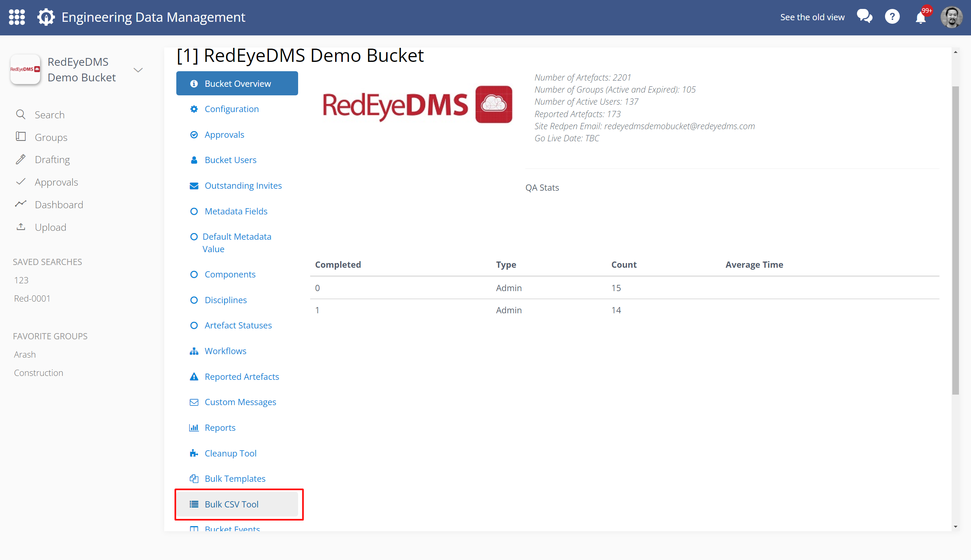Click the Upload arrow icon in sidebar
This screenshot has height=560, width=971.
(x=21, y=226)
